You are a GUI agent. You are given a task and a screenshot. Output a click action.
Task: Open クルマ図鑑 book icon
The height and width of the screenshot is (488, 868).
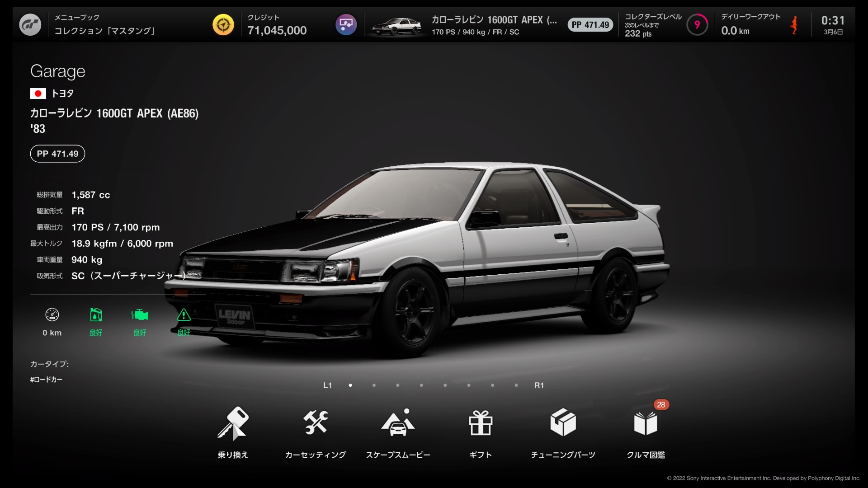646,423
